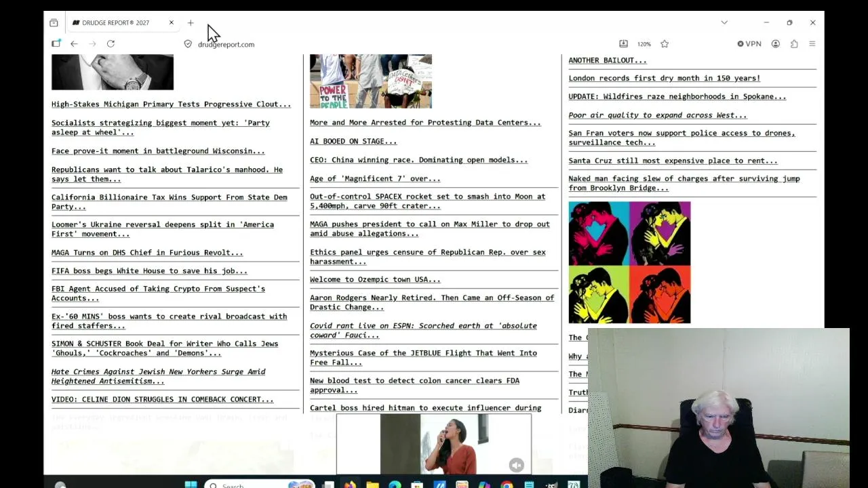The image size is (868, 488).
Task: Open Firefox from the taskbar
Action: click(x=350, y=484)
